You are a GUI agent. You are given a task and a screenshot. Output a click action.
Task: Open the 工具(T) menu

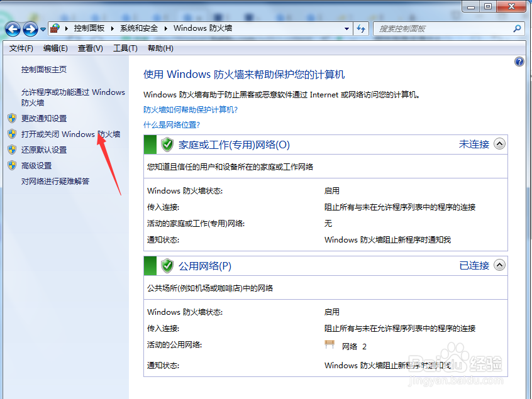(125, 48)
